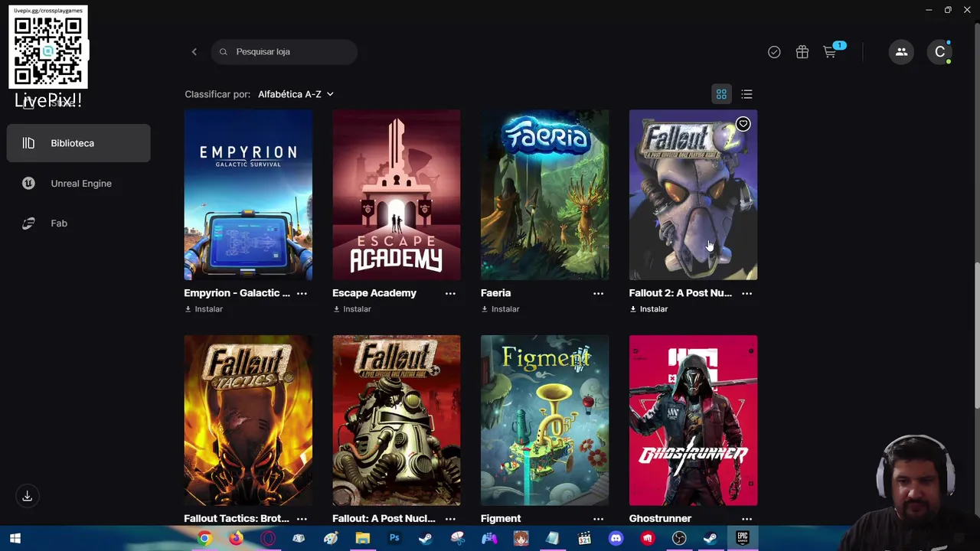Image resolution: width=980 pixels, height=551 pixels.
Task: Open the Snipping Tool taskbar icon
Action: click(x=457, y=539)
